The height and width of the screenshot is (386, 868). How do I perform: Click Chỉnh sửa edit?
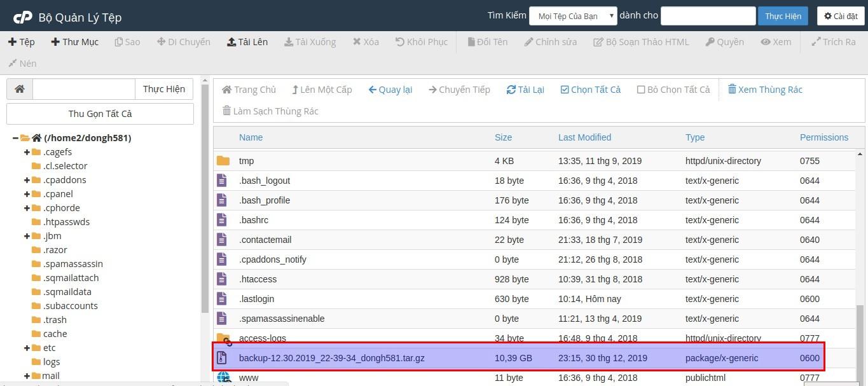click(551, 42)
